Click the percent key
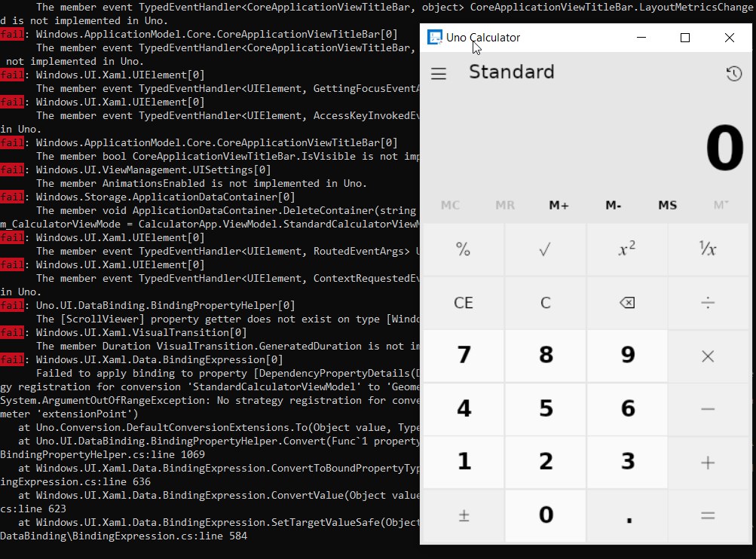 [464, 249]
